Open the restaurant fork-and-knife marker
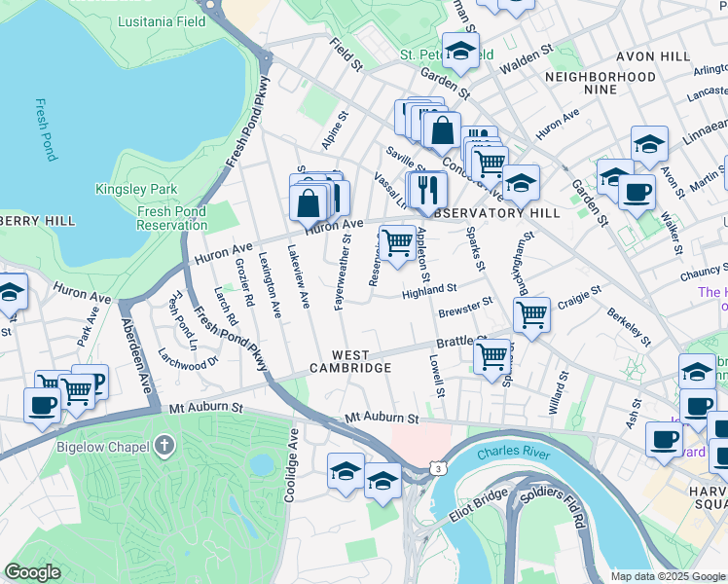This screenshot has height=584, width=728. 426,188
